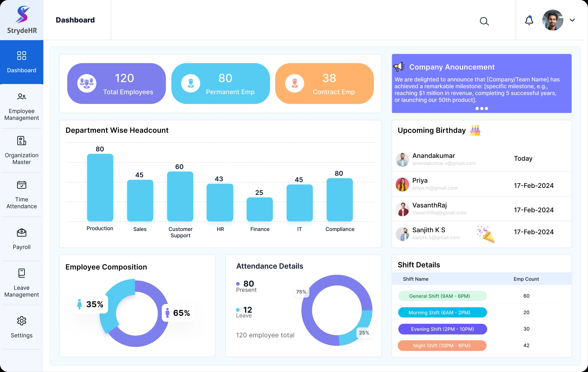Click the profile avatar photo

point(553,20)
